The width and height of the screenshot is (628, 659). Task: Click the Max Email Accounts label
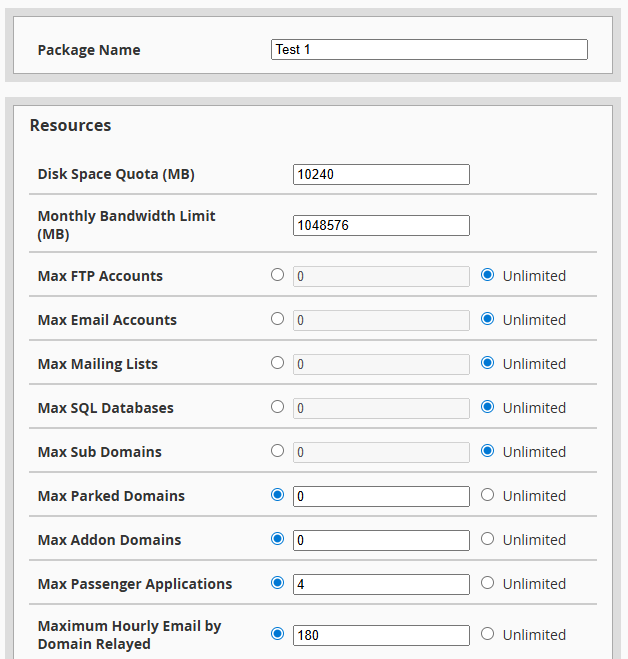(107, 320)
